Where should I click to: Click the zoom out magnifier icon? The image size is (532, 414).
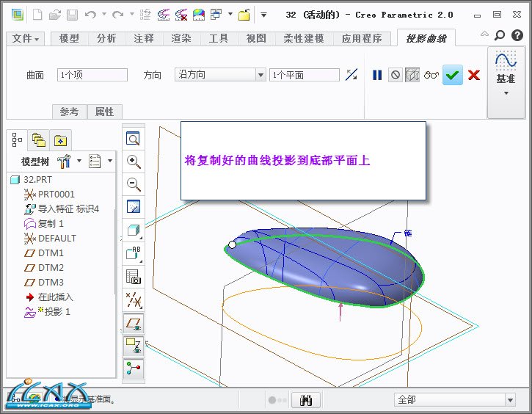[x=134, y=184]
